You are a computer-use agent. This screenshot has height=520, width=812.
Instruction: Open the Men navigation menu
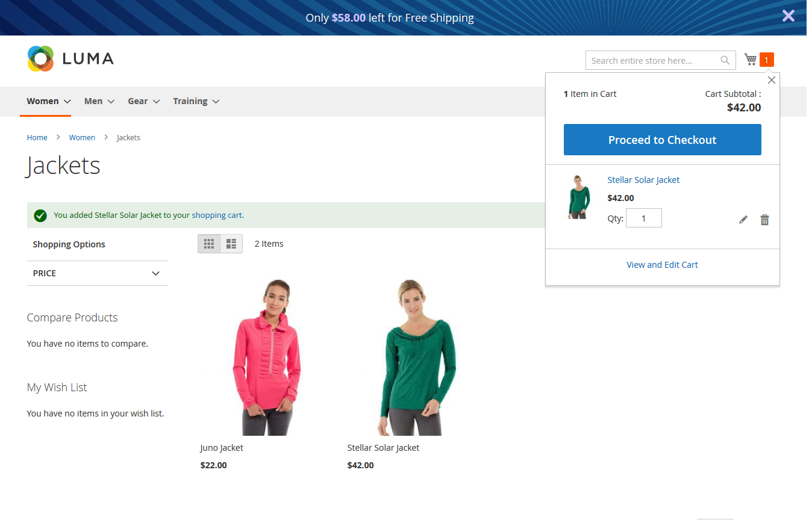pyautogui.click(x=99, y=101)
